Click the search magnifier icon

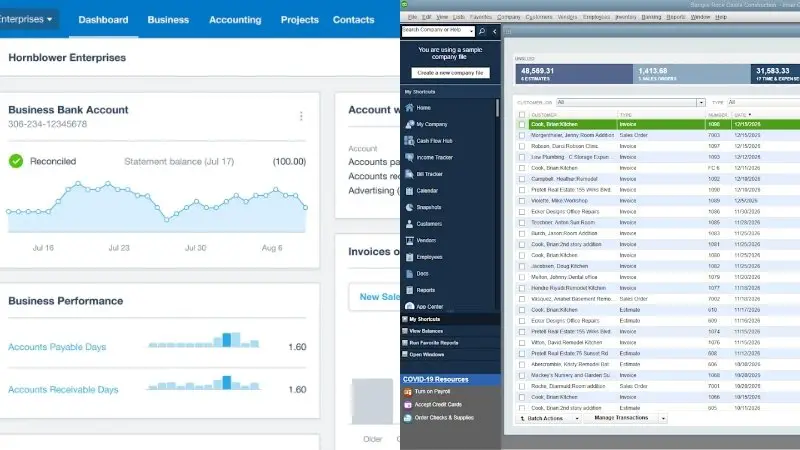[x=483, y=31]
